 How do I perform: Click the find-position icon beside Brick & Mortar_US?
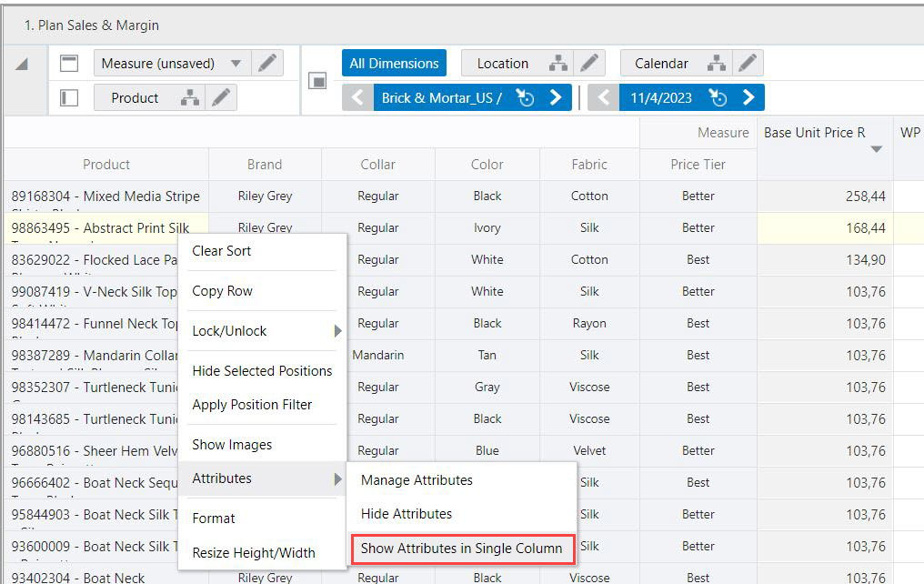tap(525, 97)
